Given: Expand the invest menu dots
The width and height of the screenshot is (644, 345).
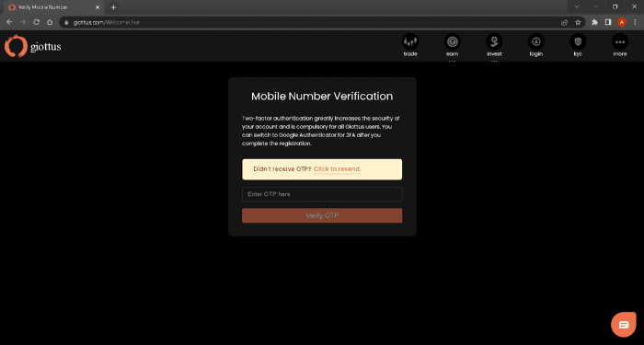Looking at the screenshot, I should pos(494,61).
